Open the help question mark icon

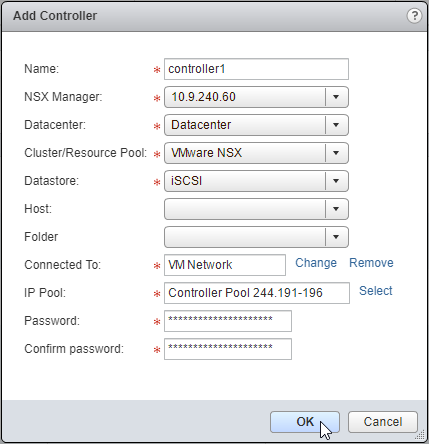coord(414,16)
